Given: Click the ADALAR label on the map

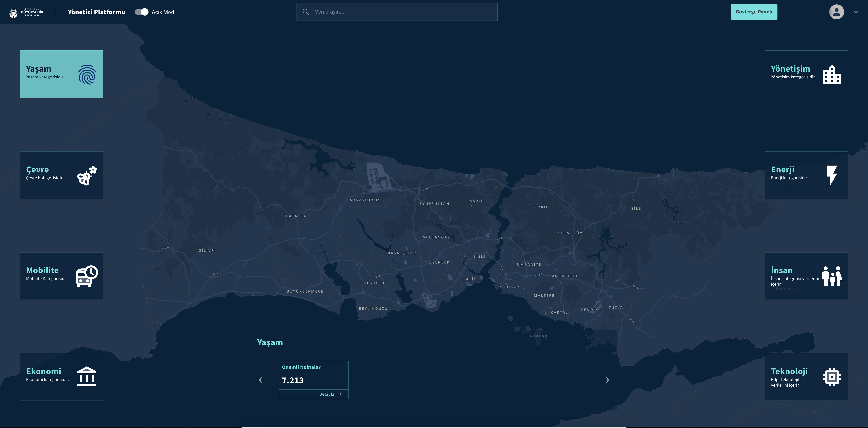Looking at the screenshot, I should pyautogui.click(x=538, y=336).
